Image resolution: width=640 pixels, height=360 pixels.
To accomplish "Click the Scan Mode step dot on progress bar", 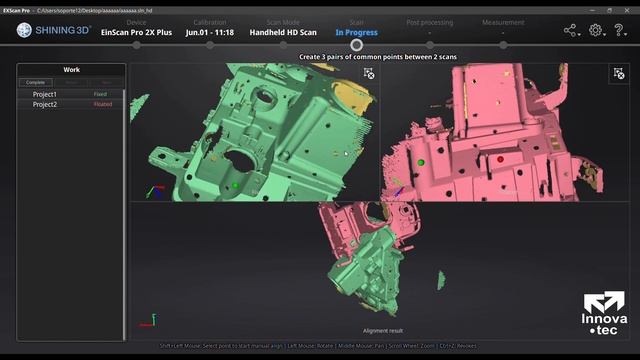I will tap(283, 45).
